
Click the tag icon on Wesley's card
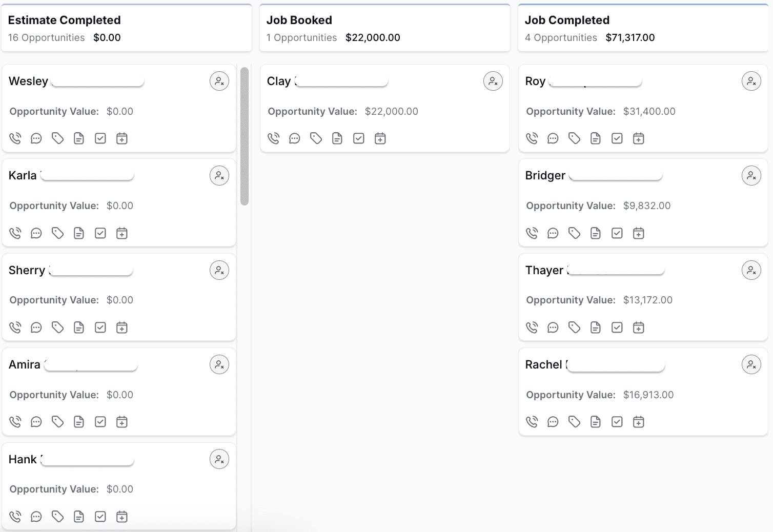tap(57, 138)
